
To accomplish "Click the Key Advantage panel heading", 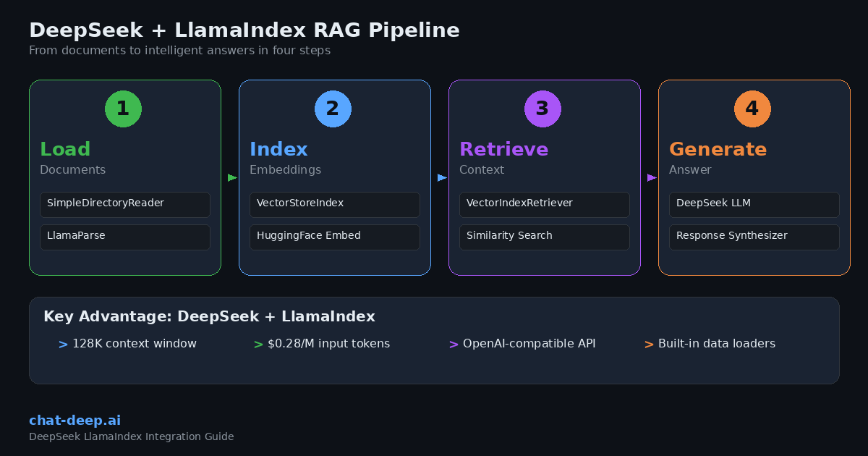I will [x=209, y=316].
